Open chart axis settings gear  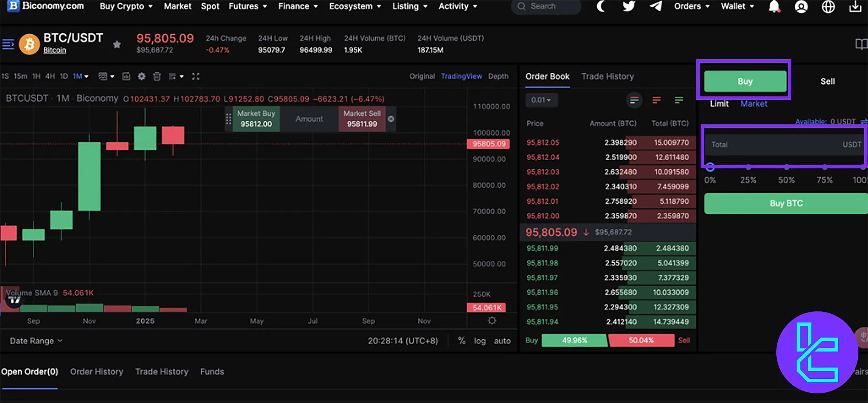click(492, 321)
